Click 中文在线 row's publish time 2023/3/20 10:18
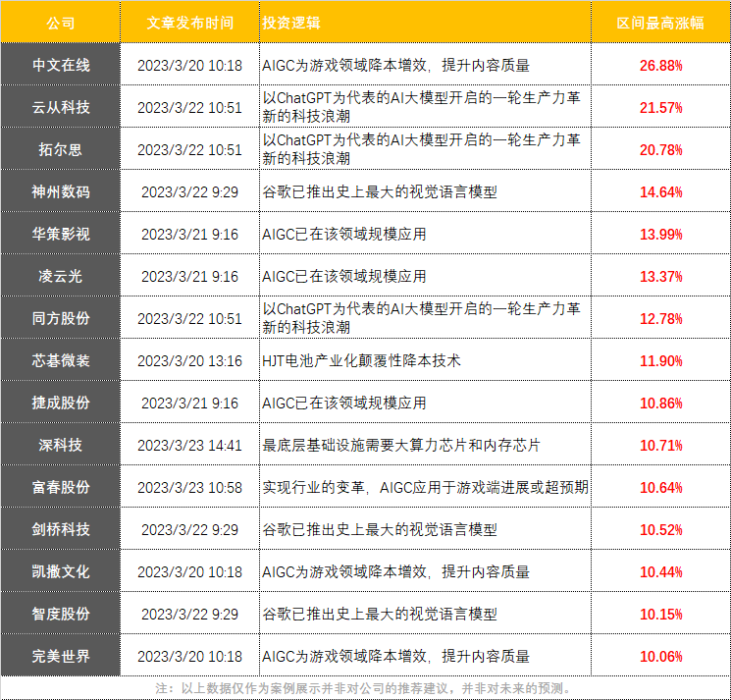Screen dimensions: 731x700 point(189,66)
